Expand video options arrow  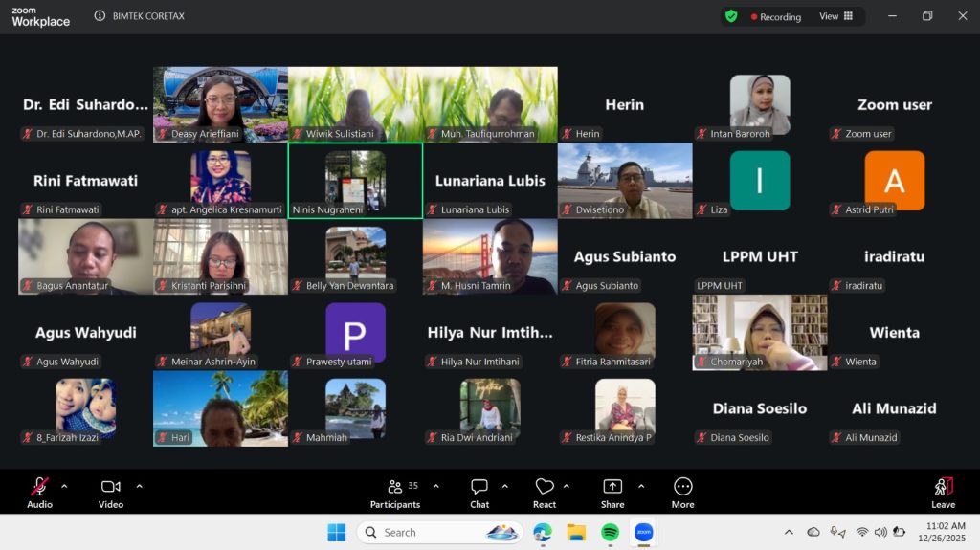point(139,486)
